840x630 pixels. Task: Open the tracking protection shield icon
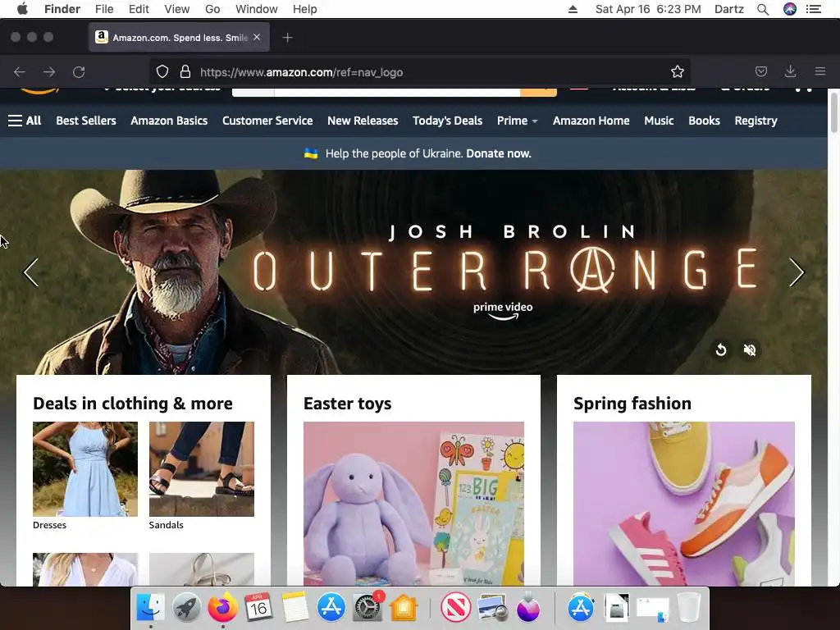pyautogui.click(x=162, y=72)
